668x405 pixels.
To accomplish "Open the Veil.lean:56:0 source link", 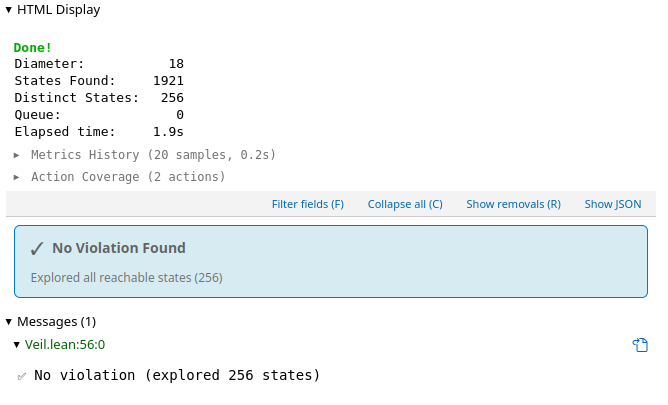I will click(65, 345).
